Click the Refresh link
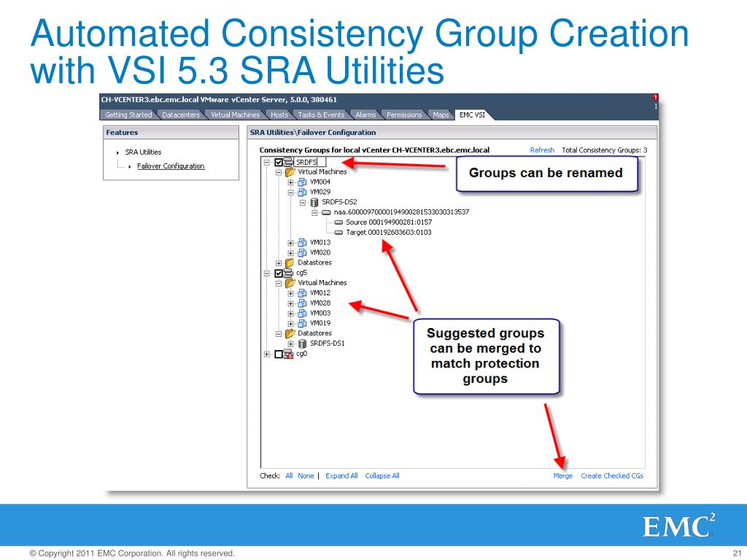This screenshot has height=560, width=747. (x=542, y=150)
